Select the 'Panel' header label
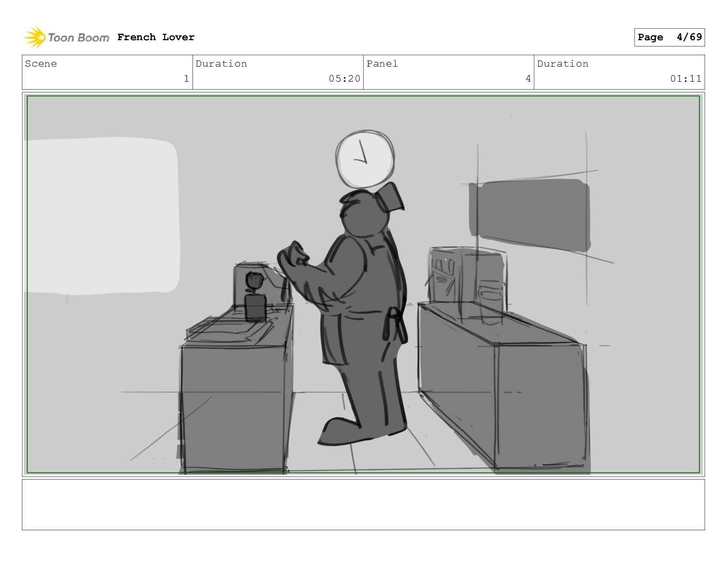 coord(382,64)
